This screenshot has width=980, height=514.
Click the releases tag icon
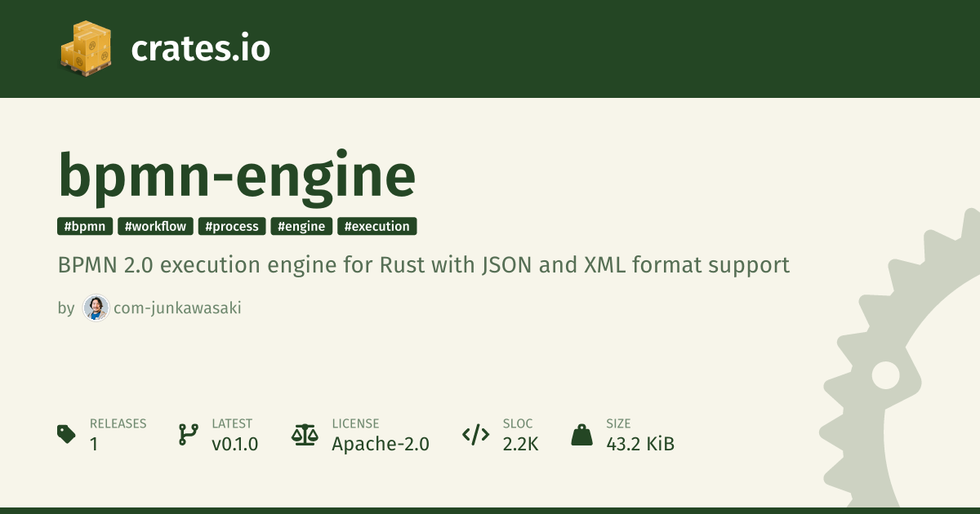coord(66,434)
